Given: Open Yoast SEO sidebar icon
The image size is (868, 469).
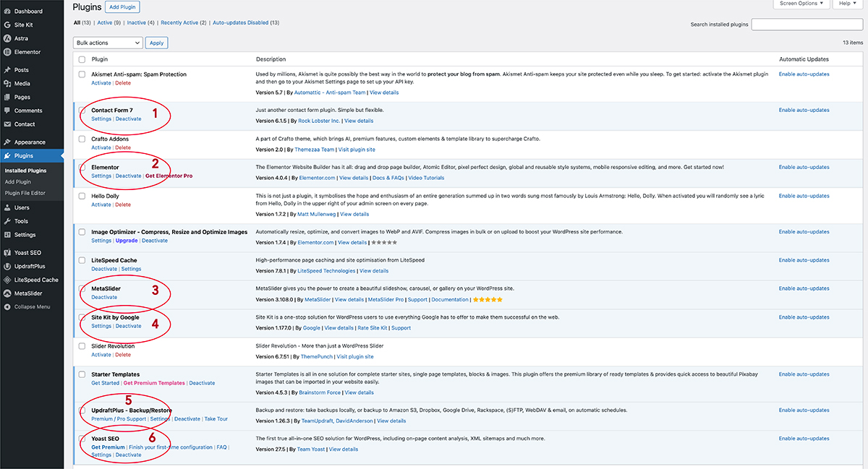Looking at the screenshot, I should [x=7, y=253].
